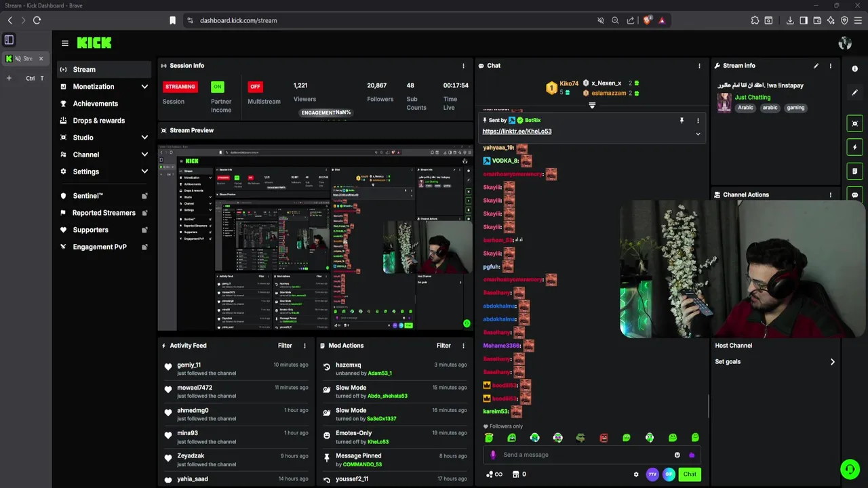Image resolution: width=868 pixels, height=488 pixels.
Task: Click the purple microphone icon in the chat input
Action: [x=493, y=455]
